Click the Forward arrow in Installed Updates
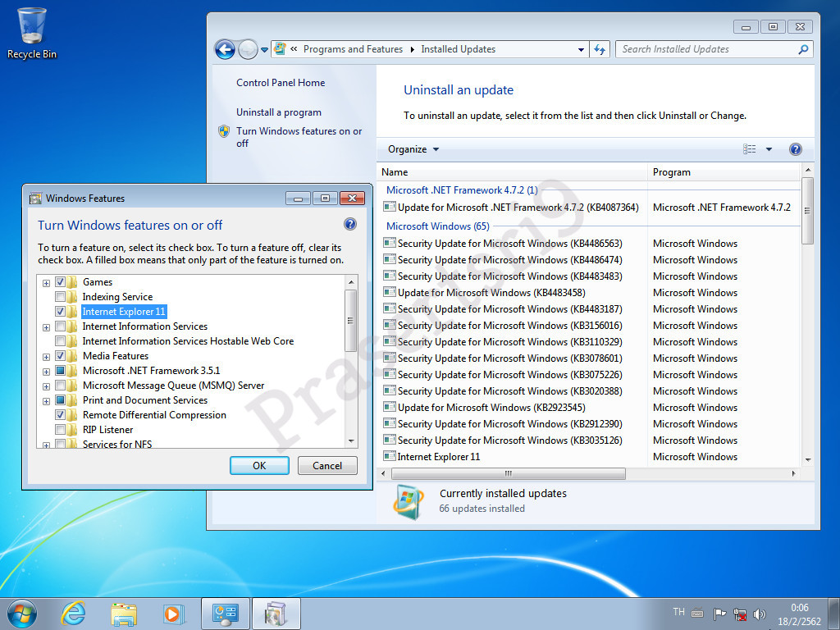Image resolution: width=840 pixels, height=630 pixels. [248, 50]
